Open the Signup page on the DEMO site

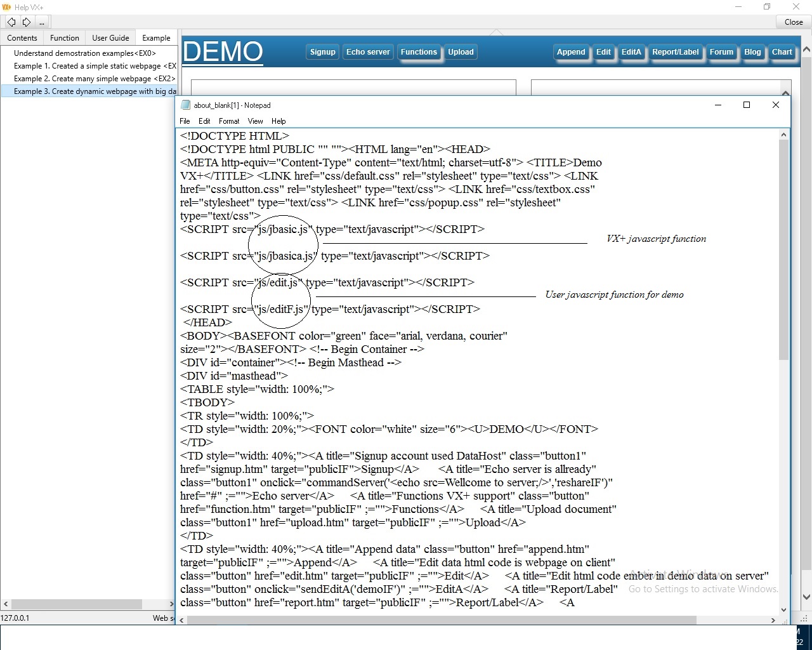(322, 52)
